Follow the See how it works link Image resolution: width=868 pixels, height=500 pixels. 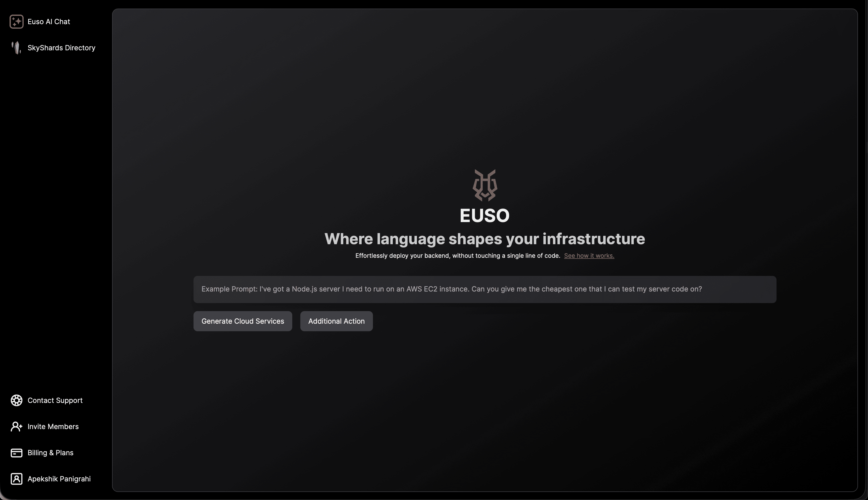589,256
